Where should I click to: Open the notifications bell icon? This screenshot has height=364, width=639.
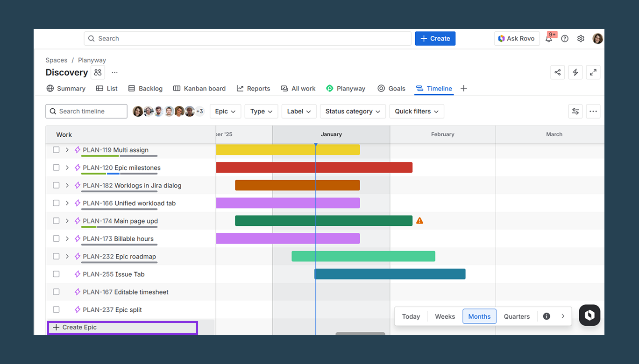(549, 39)
